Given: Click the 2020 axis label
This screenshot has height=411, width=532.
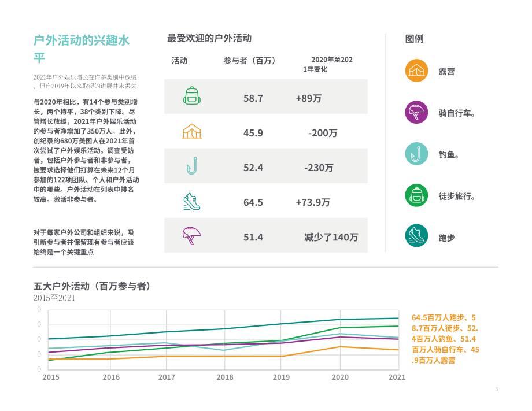Looking at the screenshot, I should [x=340, y=377].
